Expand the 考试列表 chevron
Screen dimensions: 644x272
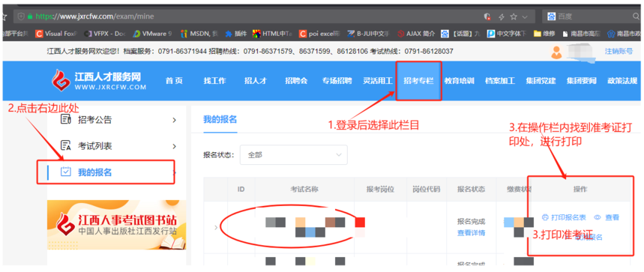[x=174, y=146]
